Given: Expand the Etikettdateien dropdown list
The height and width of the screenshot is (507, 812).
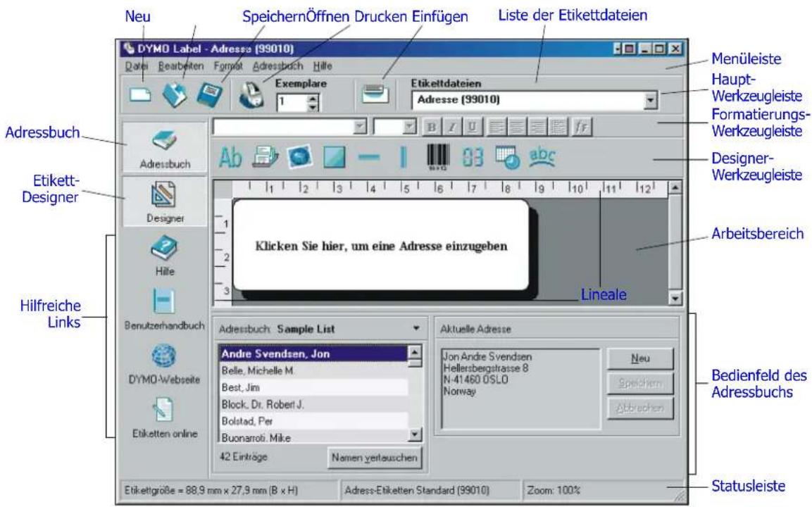Looking at the screenshot, I should coord(651,101).
